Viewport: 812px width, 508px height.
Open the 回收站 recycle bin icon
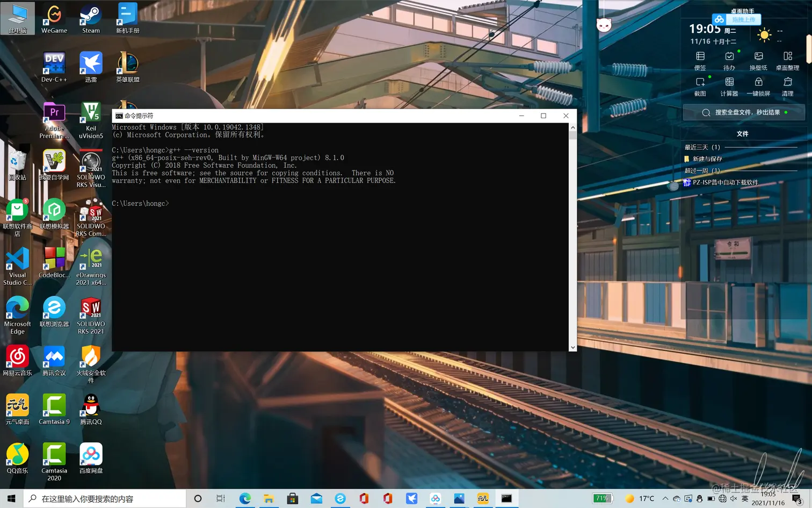(x=18, y=165)
